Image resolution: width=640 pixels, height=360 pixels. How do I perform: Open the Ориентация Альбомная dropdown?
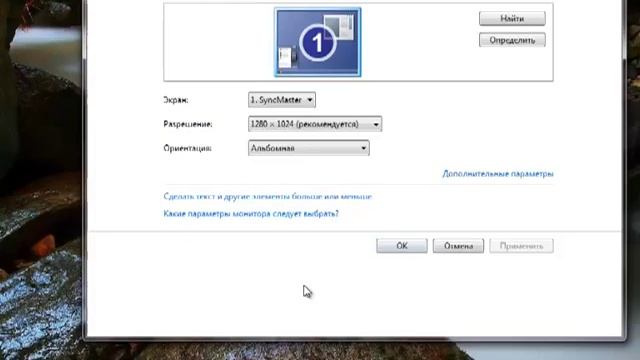tap(309, 148)
